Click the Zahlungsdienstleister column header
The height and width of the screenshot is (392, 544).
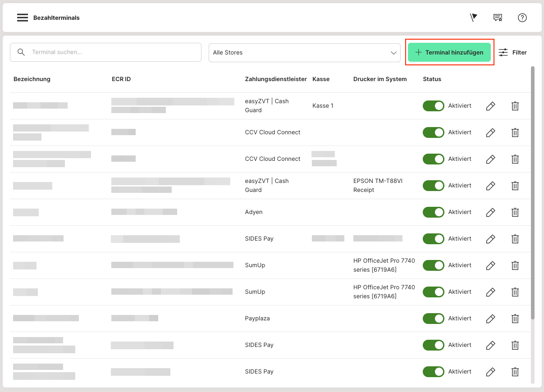pos(275,79)
